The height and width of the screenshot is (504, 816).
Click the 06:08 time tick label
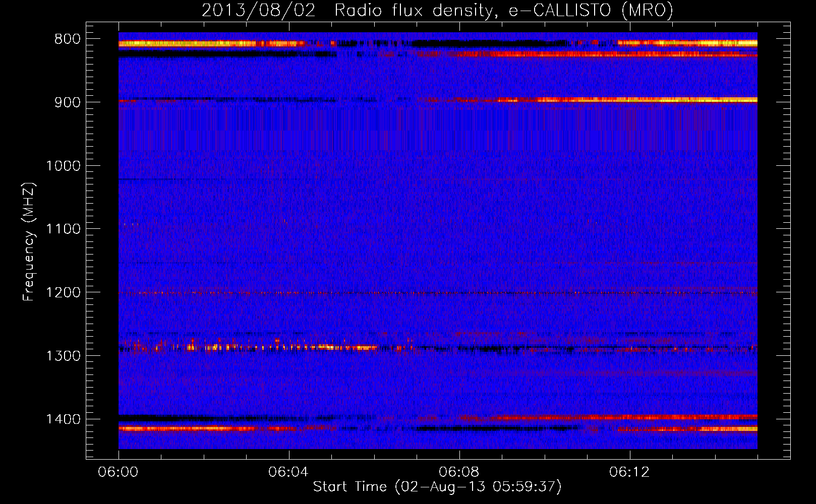(459, 472)
